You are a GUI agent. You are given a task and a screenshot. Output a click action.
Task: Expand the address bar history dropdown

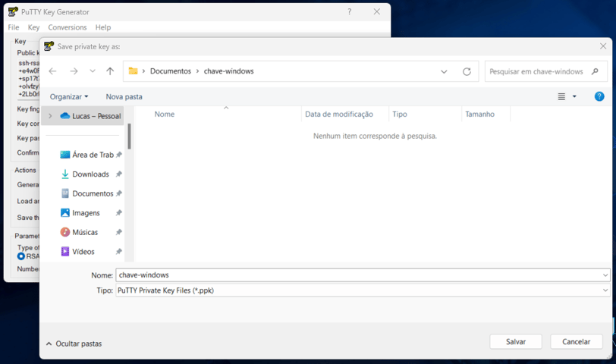coord(444,71)
